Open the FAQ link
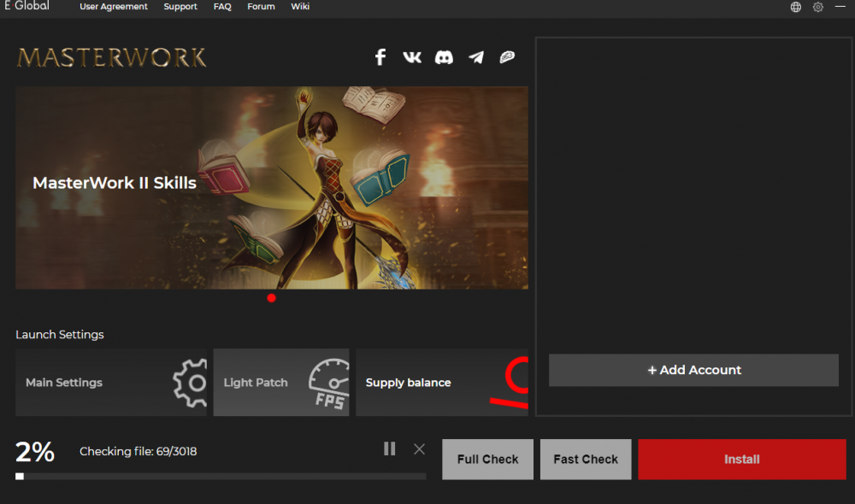 click(222, 7)
